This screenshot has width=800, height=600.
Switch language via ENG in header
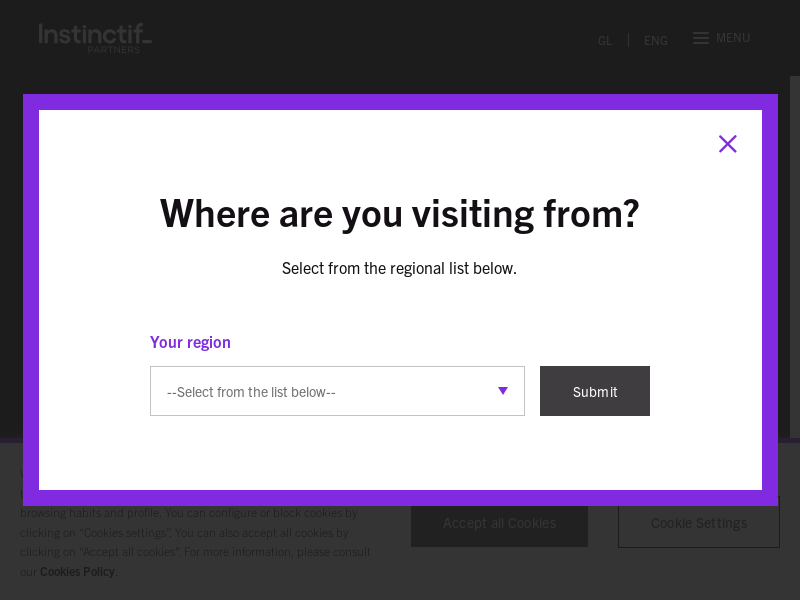[x=655, y=41]
